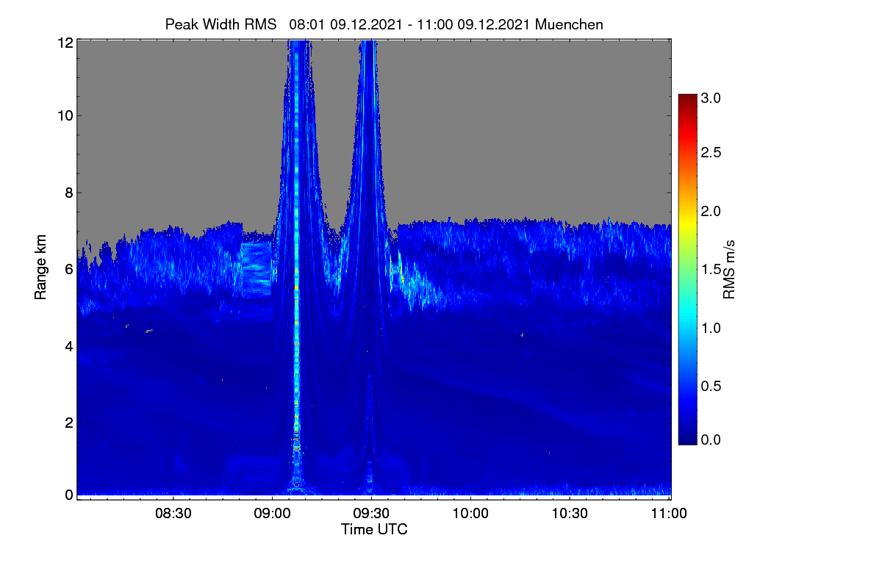Click the 4 km range tick label
This screenshot has width=882, height=588.
click(x=68, y=345)
